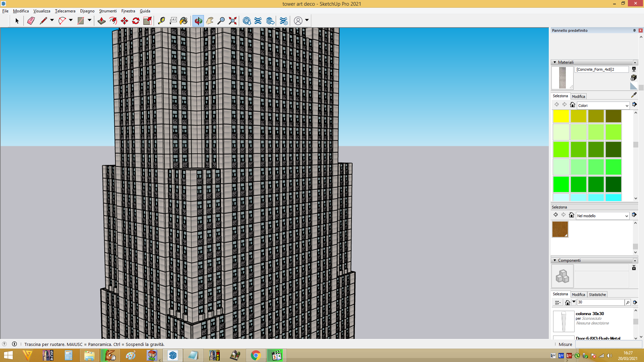
Task: Open the Finestra menu
Action: point(128,11)
